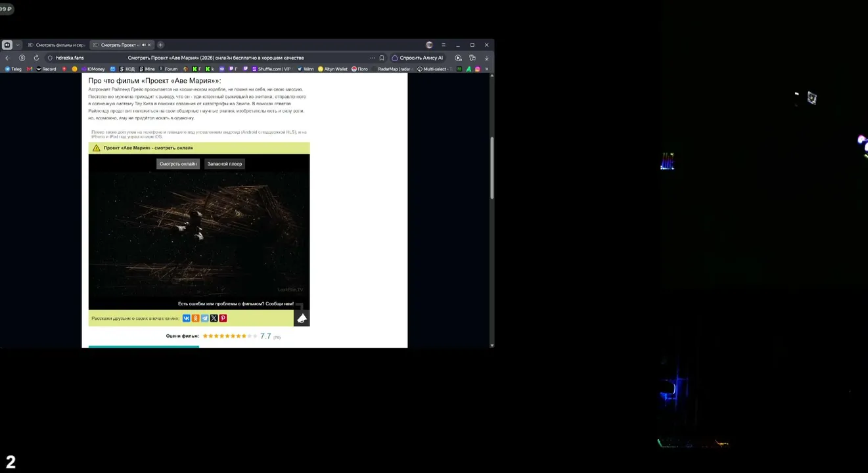
Task: Mute the sound on the active tab
Action: pos(143,45)
